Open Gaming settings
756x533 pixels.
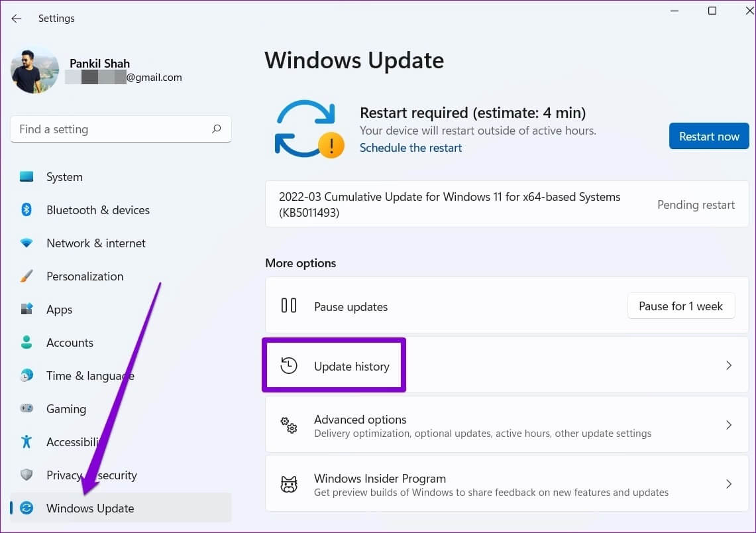121,409
